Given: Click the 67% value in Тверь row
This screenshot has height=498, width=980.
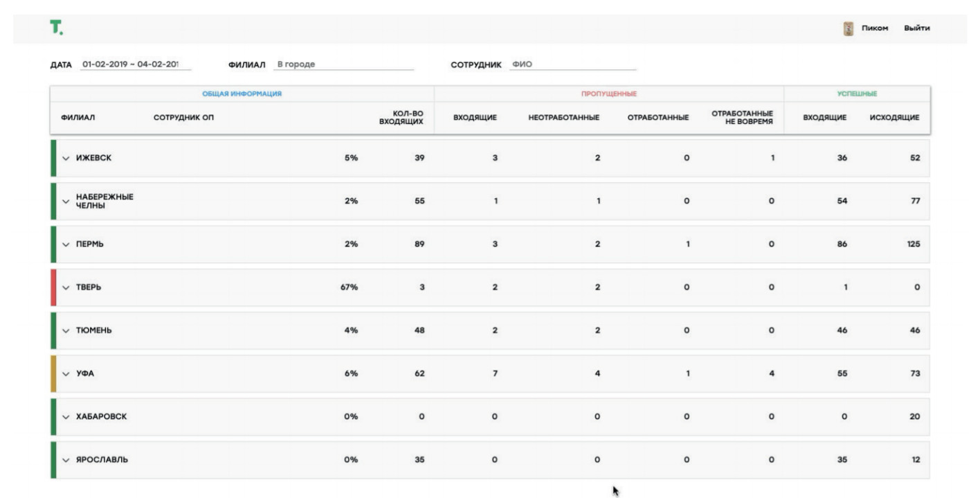Looking at the screenshot, I should [x=349, y=287].
